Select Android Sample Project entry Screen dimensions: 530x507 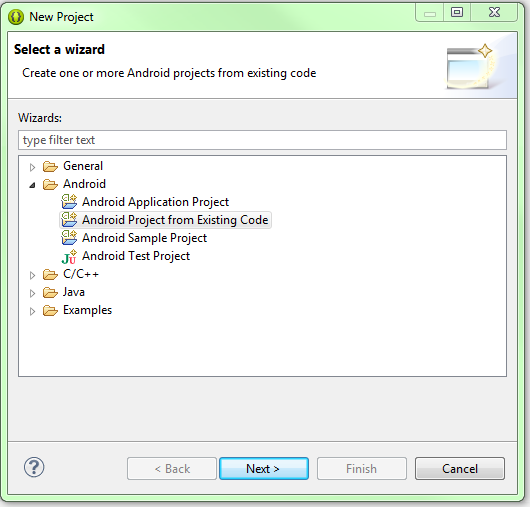[144, 238]
